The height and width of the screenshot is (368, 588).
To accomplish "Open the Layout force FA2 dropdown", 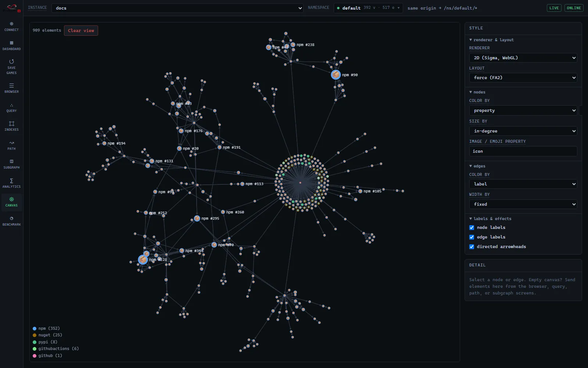I will click(523, 78).
